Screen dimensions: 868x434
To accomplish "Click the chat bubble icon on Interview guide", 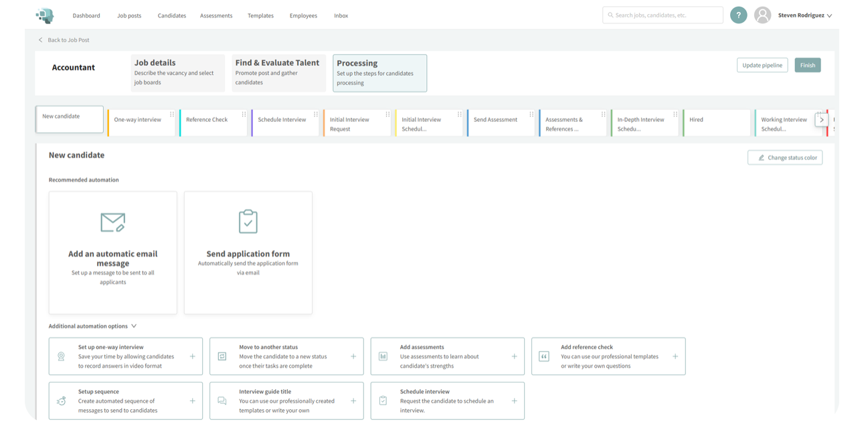I will [x=223, y=401].
